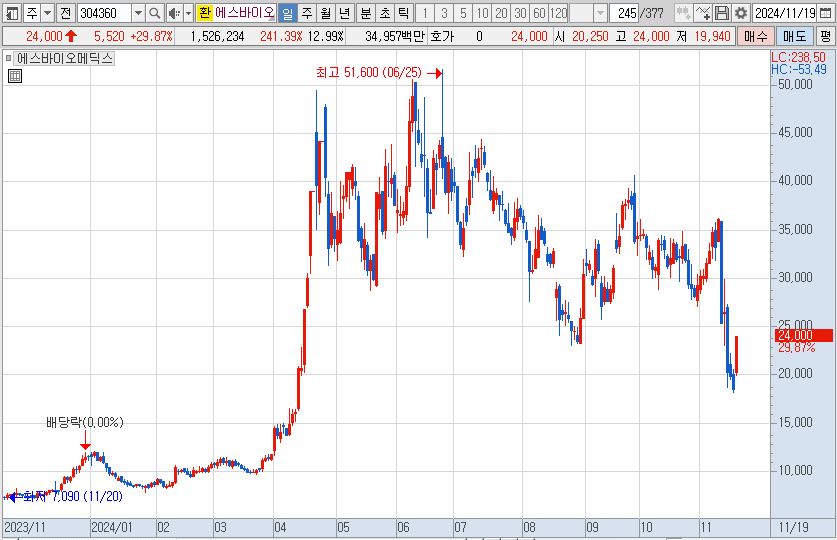Screen dimensions: 837x540
Task: Click the 2024/01 label on time axis
Action: pos(112,527)
